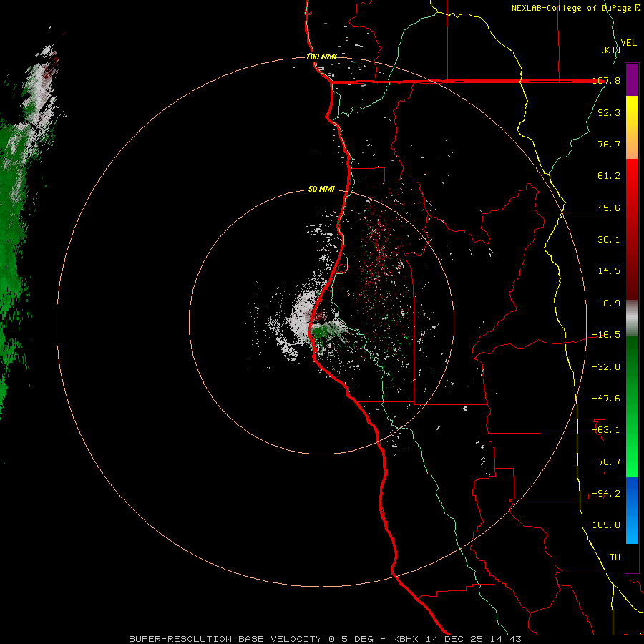Click the Super-Resolution Base Velocity caption
The height and width of the screenshot is (644, 644).
(326, 639)
